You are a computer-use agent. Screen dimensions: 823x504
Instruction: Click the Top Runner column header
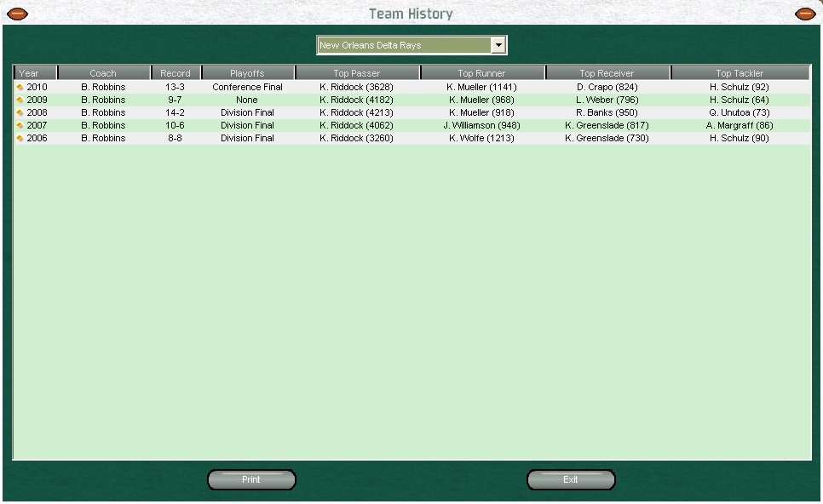(x=481, y=73)
